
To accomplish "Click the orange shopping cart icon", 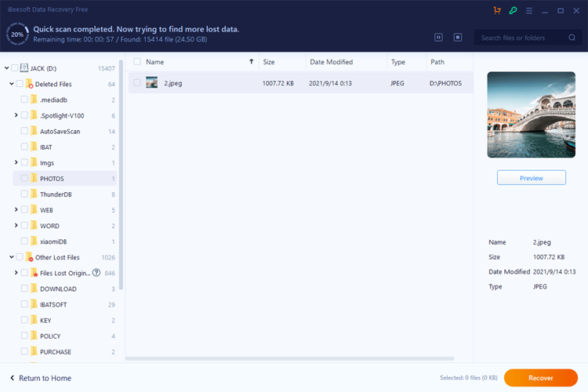I will 496,11.
